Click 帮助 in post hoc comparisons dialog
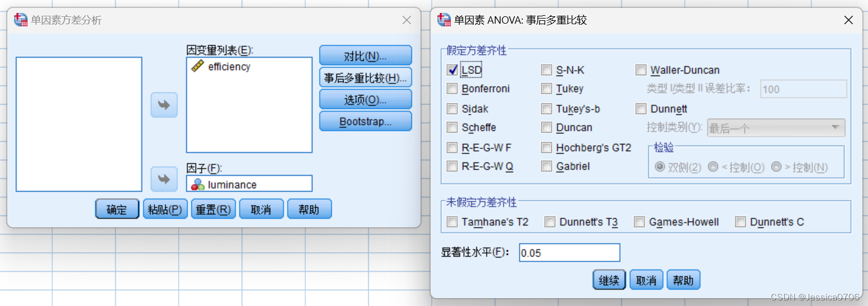The width and height of the screenshot is (868, 306). click(684, 280)
